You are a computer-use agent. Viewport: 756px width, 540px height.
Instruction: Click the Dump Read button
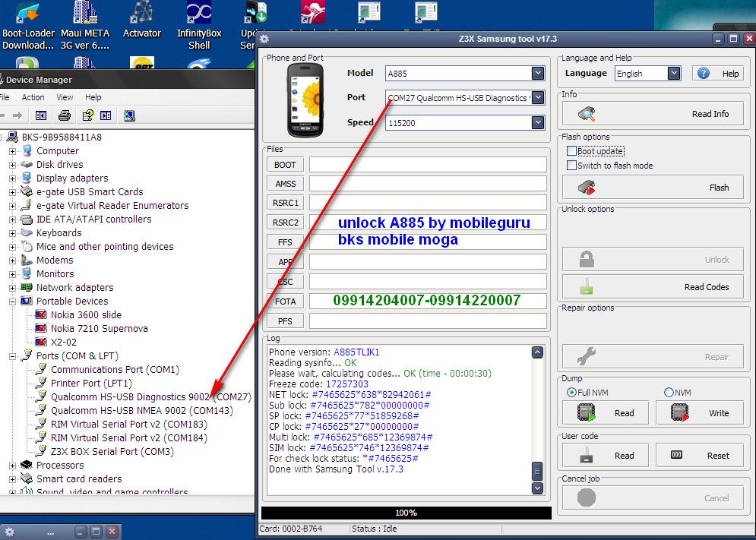click(x=606, y=413)
